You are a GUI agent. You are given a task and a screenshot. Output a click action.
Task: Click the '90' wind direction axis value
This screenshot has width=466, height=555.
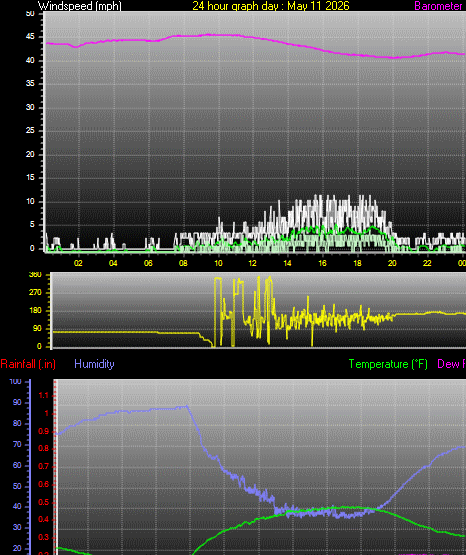(x=37, y=328)
